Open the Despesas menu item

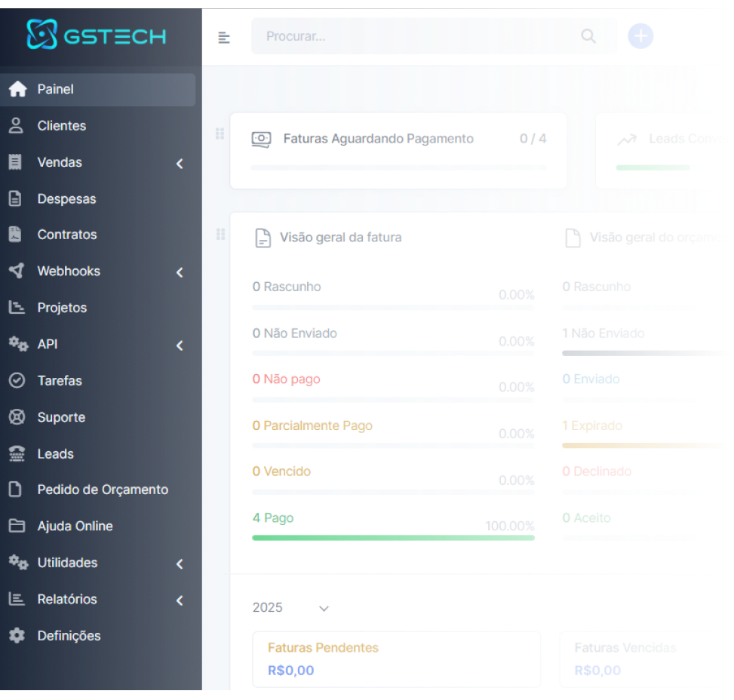click(x=66, y=199)
